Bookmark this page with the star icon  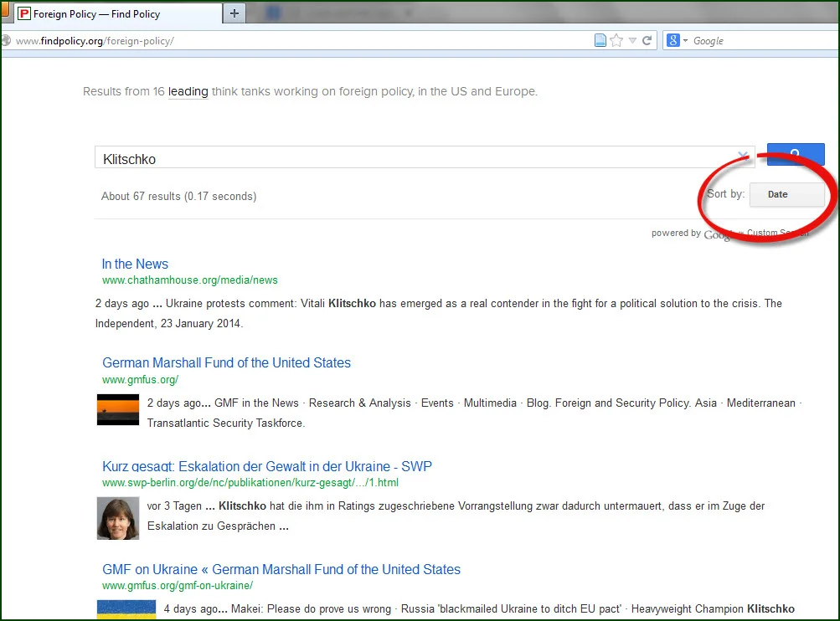pyautogui.click(x=616, y=41)
